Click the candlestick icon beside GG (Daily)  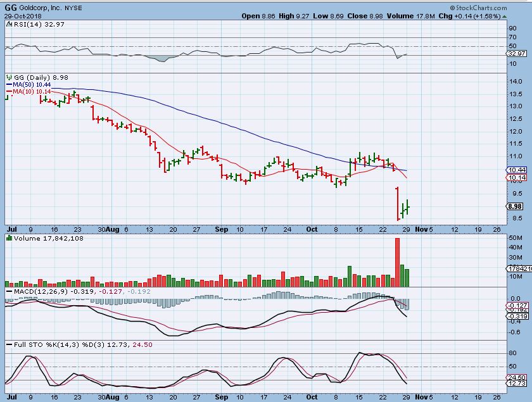click(9, 78)
